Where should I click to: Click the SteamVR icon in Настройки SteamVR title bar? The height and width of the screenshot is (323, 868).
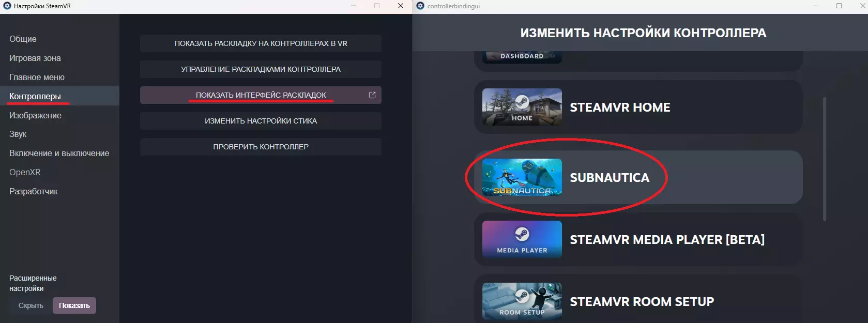(7, 6)
